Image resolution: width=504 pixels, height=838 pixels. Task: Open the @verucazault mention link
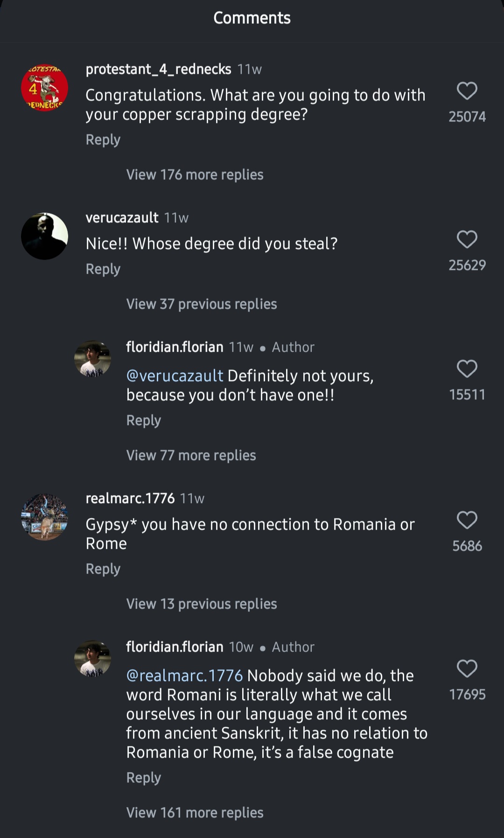tap(175, 376)
